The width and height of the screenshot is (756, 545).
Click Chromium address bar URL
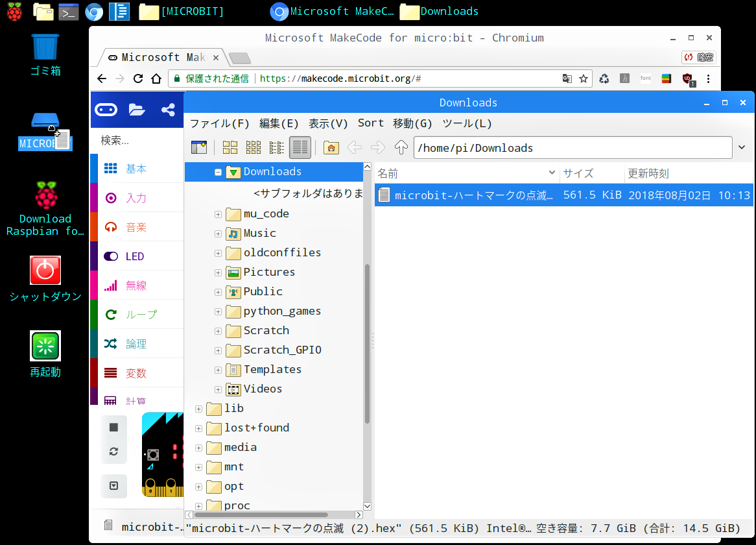click(x=340, y=79)
